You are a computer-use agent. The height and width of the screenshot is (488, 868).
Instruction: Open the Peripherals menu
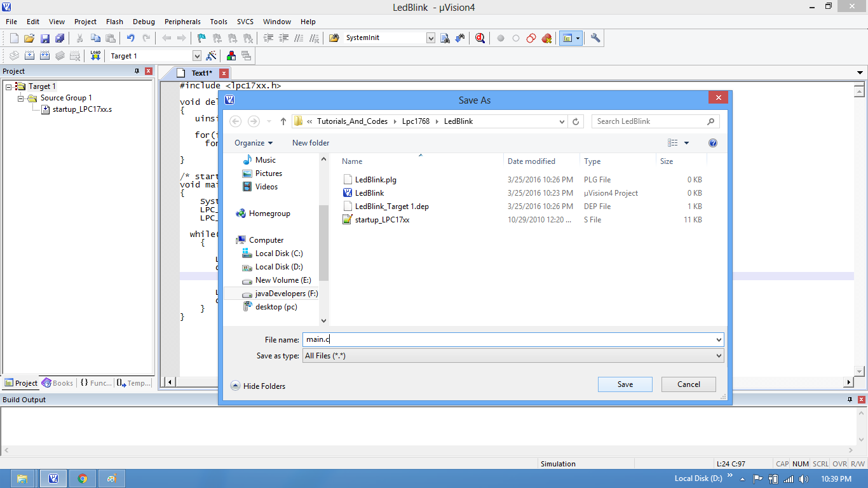182,22
